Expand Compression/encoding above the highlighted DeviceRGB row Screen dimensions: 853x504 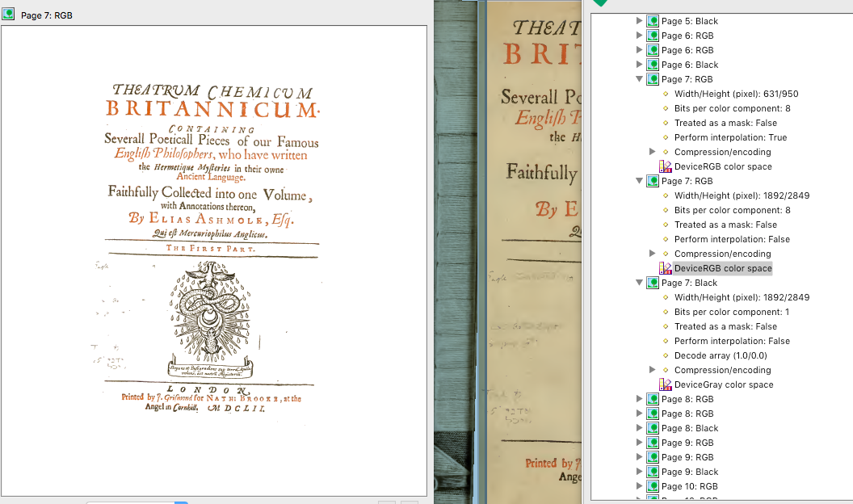click(x=652, y=254)
